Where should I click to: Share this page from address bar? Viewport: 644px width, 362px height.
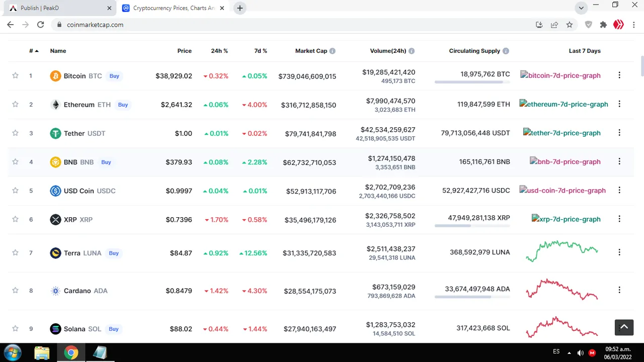pos(554,25)
